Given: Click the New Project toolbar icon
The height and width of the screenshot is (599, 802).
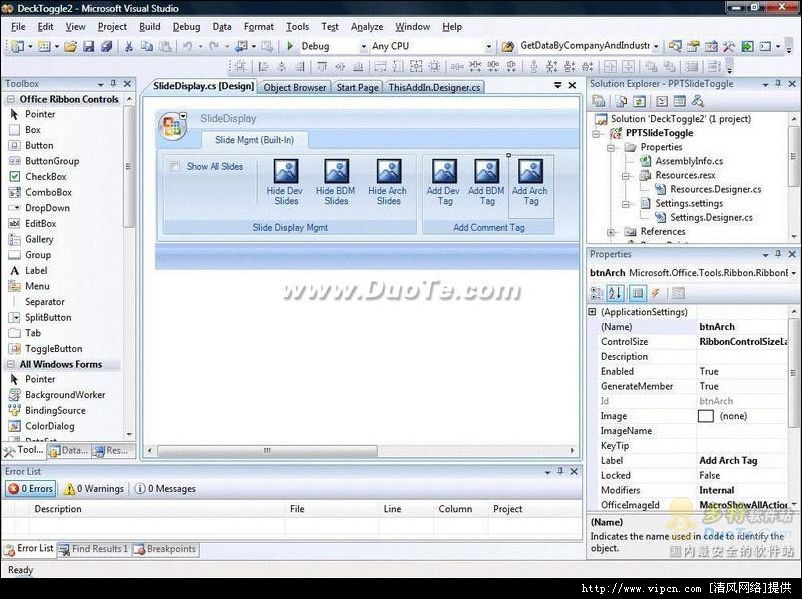Looking at the screenshot, I should (17, 47).
